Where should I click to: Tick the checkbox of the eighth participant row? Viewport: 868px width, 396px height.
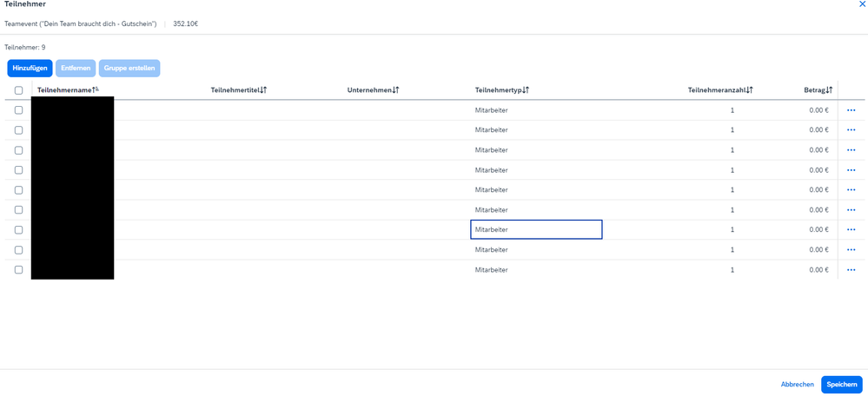18,249
